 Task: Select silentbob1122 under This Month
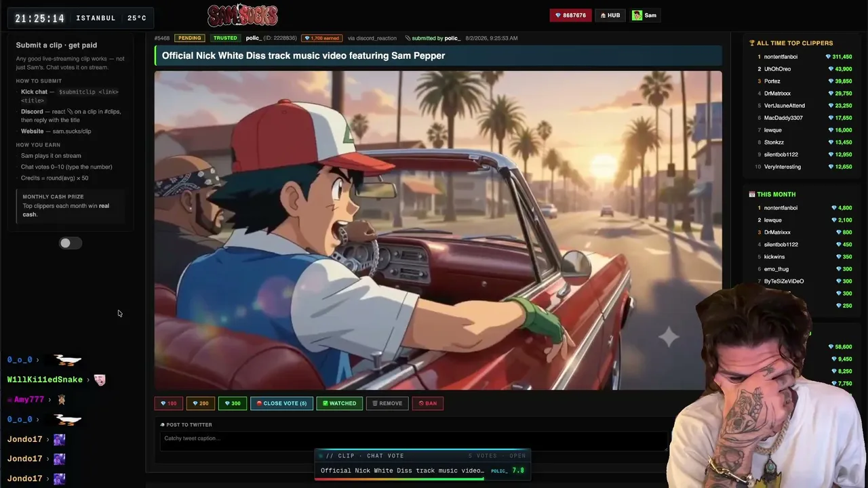point(781,245)
